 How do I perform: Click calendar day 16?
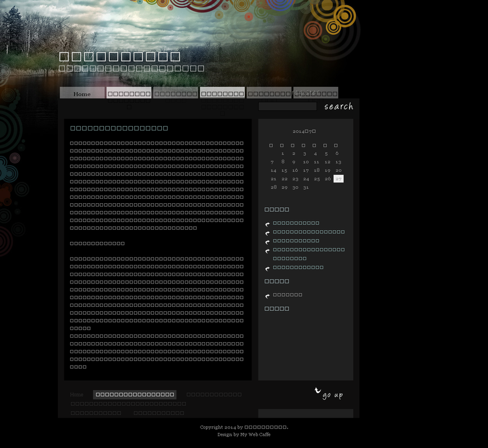(x=295, y=170)
